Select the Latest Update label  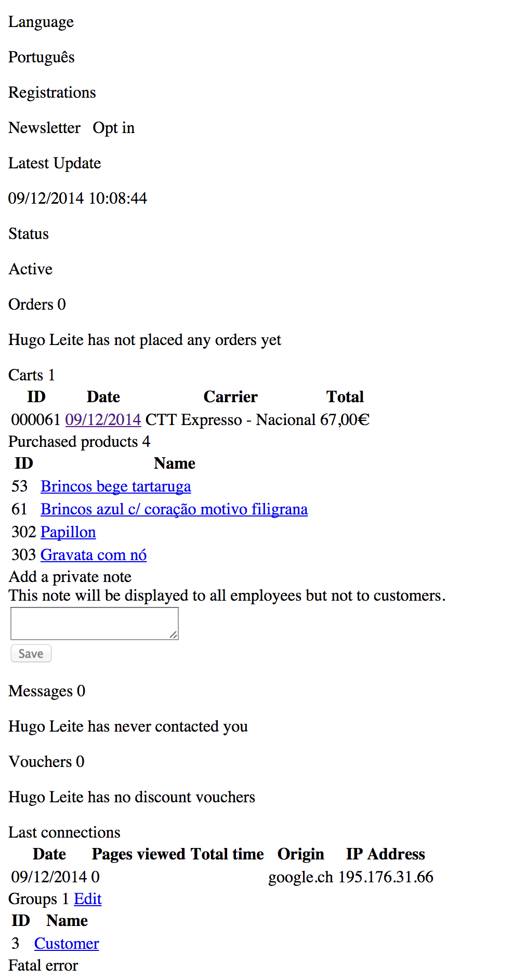[x=55, y=163]
